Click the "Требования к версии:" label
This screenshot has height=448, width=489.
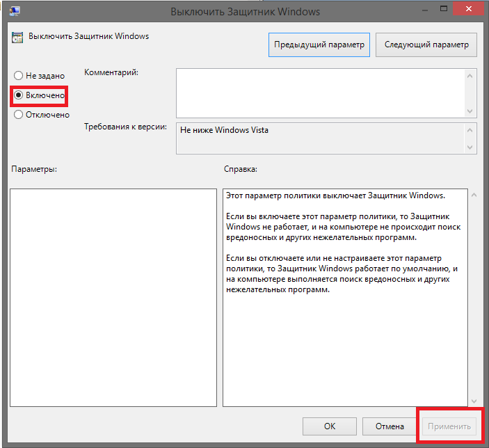point(125,127)
